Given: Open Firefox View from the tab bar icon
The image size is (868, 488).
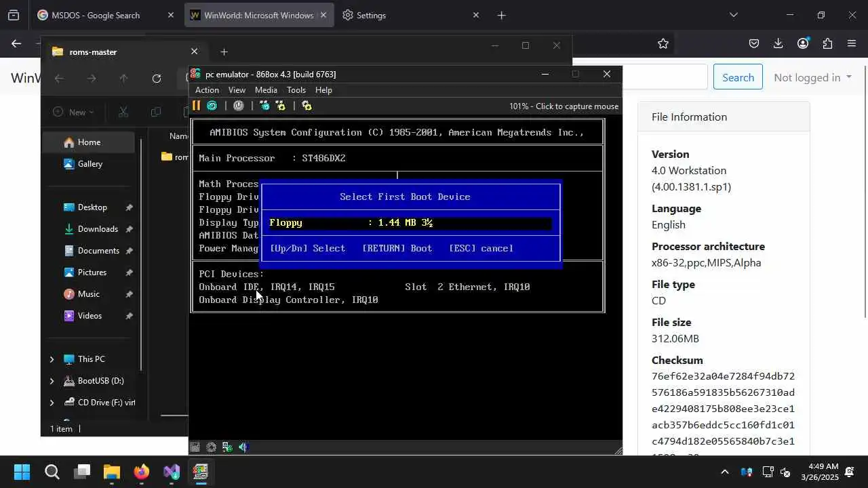Looking at the screenshot, I should coord(14,15).
